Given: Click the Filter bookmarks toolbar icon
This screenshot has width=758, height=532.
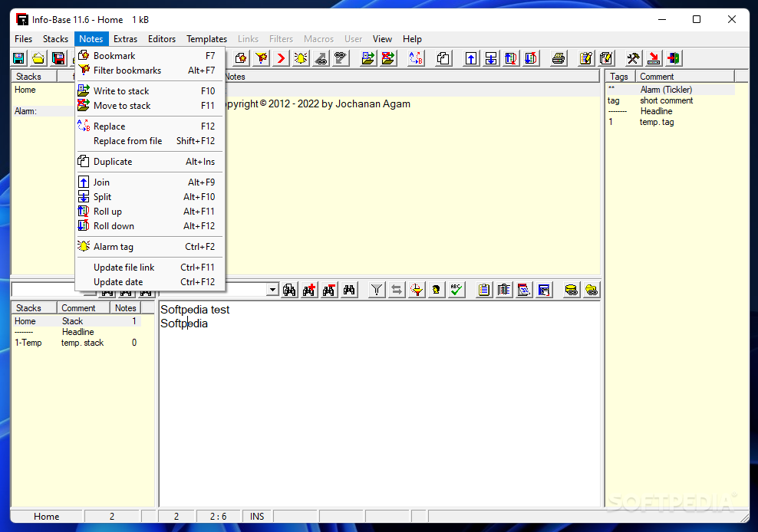Looking at the screenshot, I should click(261, 58).
